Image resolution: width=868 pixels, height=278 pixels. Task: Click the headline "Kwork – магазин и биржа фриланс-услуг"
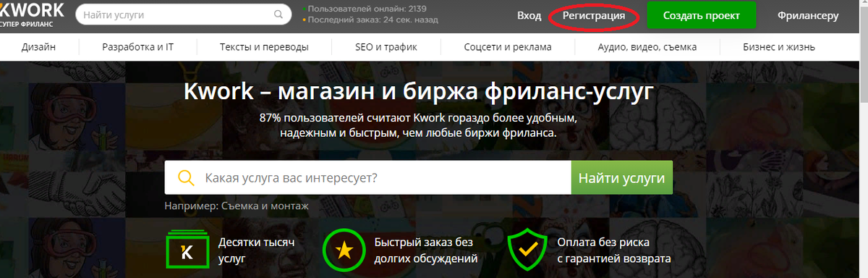(419, 92)
